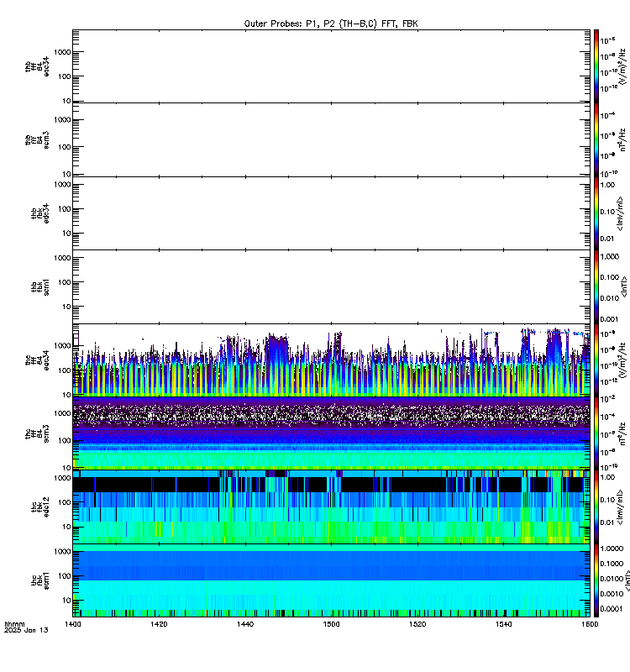The height and width of the screenshot is (672, 630).
Task: Select the thc fff 64 scm3 panel colorbar
Action: coord(596,433)
